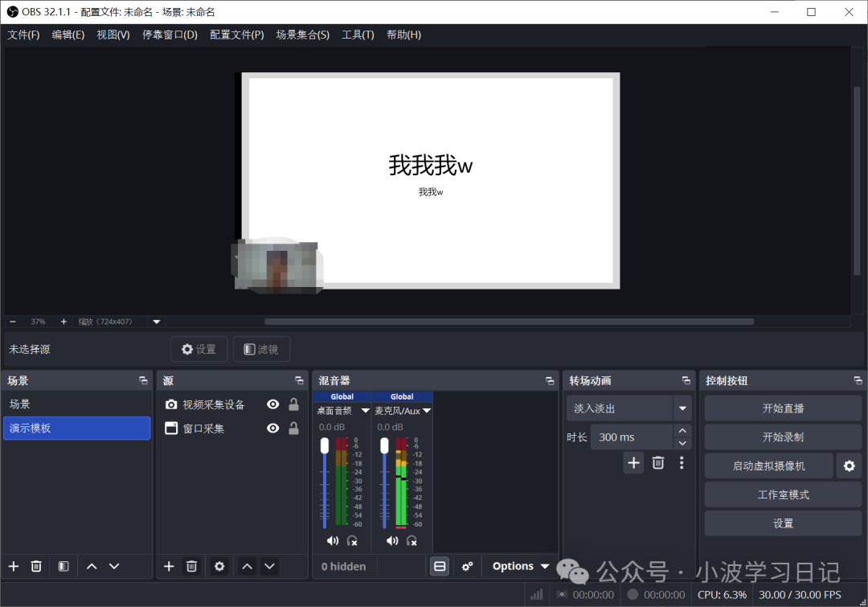Mute the 桌面音频 speaker icon
The width and height of the screenshot is (868, 607).
332,540
